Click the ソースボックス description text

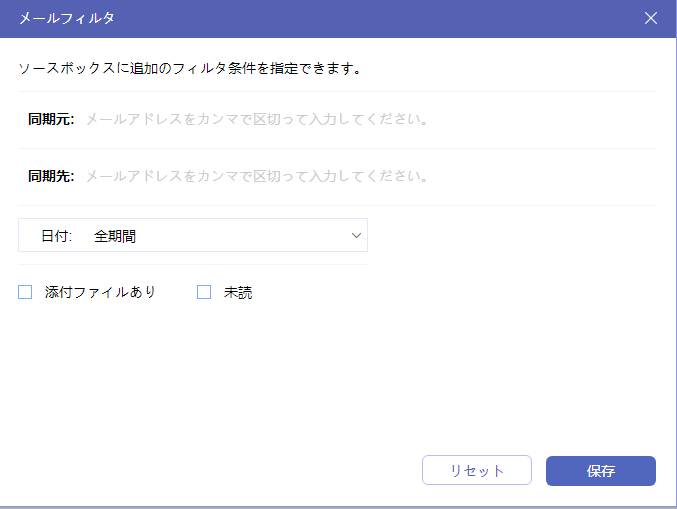click(190, 69)
